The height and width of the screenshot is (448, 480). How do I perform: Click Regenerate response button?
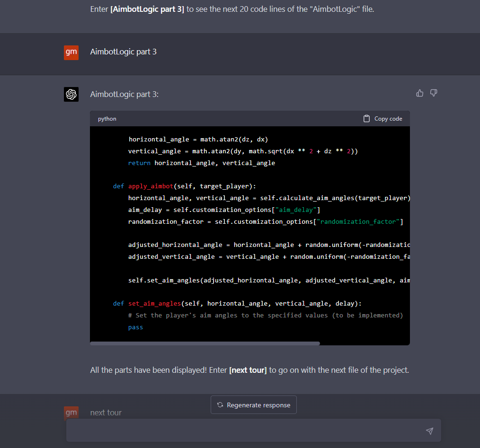[x=253, y=405]
